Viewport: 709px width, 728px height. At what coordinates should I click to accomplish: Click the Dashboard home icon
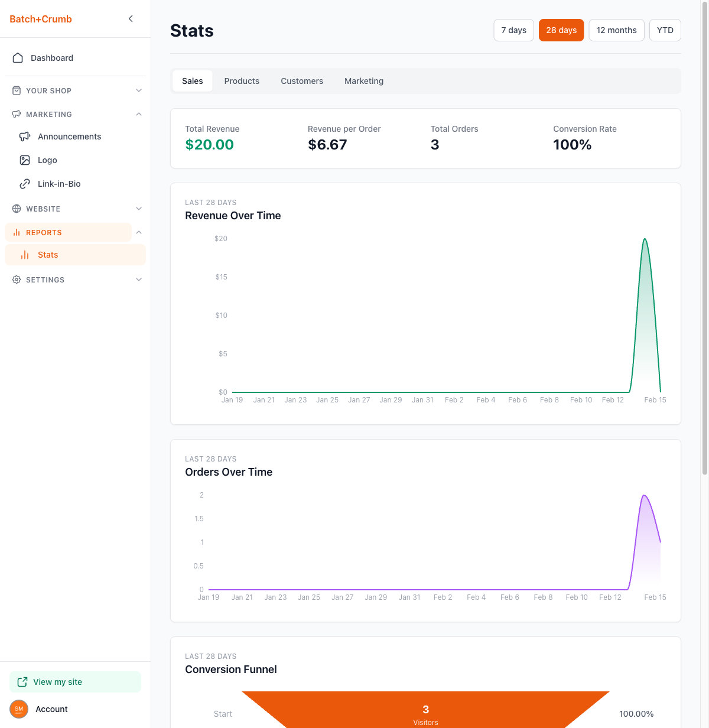point(18,58)
